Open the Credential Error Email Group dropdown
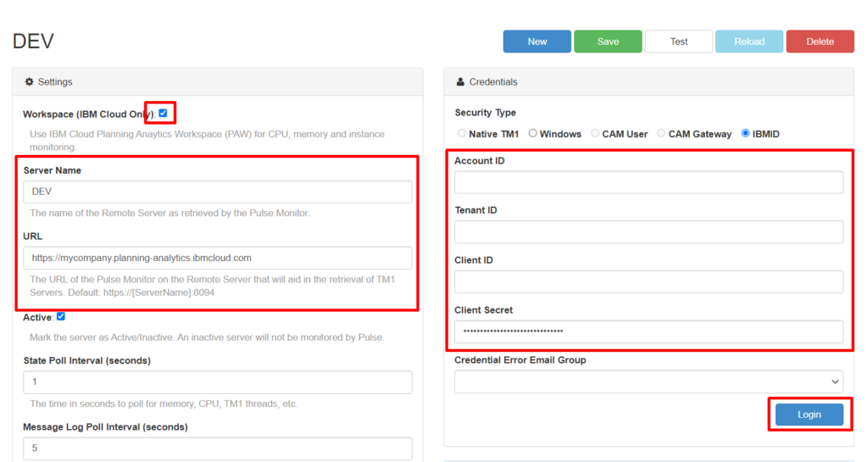This screenshot has width=868, height=462. coord(648,381)
